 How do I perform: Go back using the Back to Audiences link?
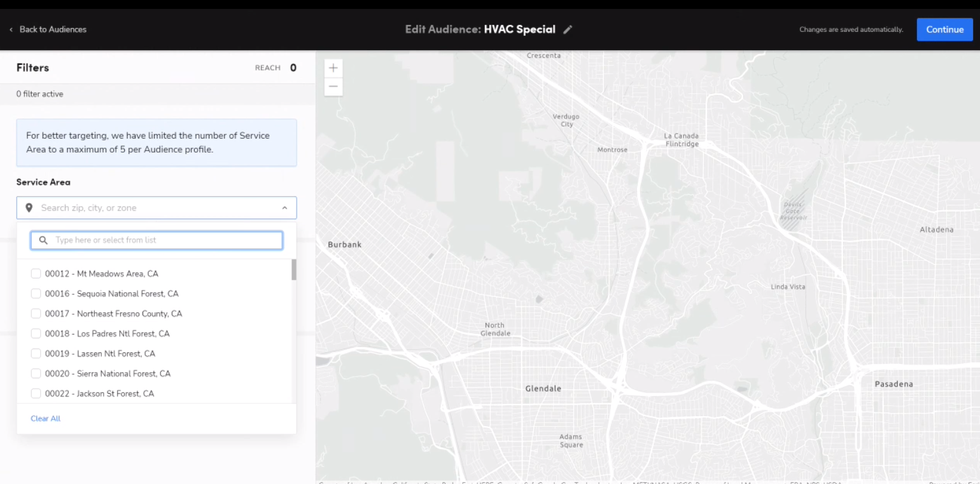tap(48, 29)
